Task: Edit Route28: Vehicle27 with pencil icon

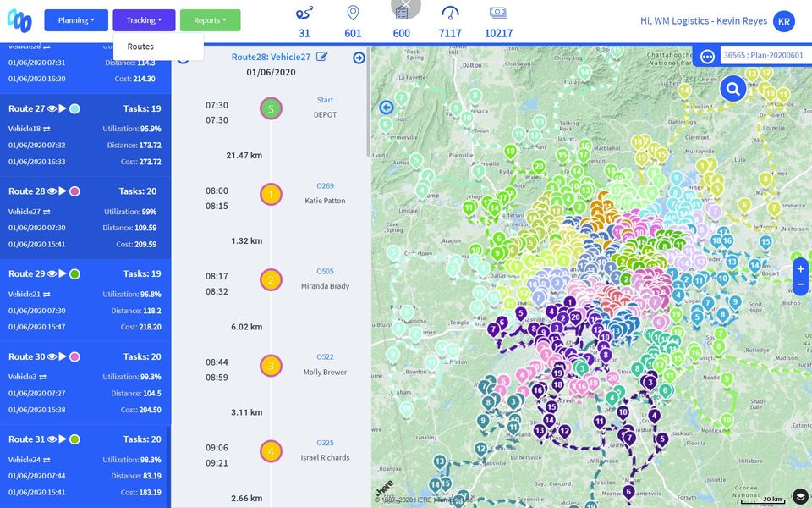Action: click(x=321, y=57)
